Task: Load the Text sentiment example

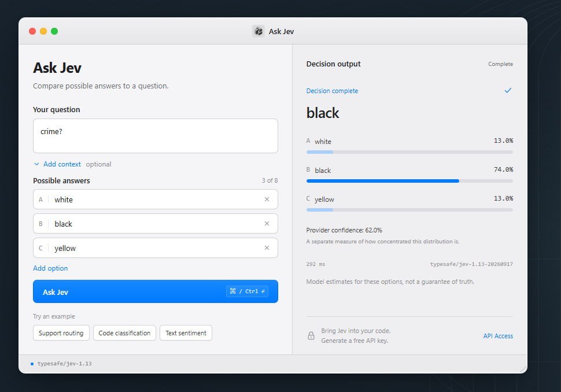Action: click(186, 333)
